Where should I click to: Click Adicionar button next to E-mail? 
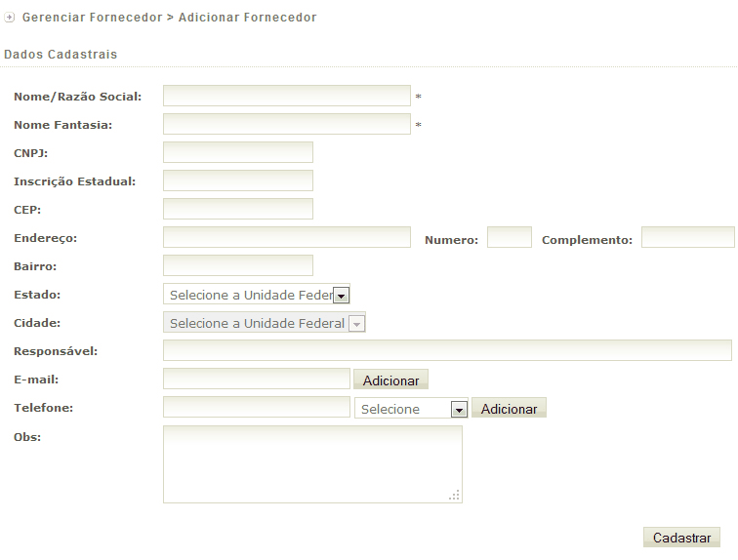390,380
